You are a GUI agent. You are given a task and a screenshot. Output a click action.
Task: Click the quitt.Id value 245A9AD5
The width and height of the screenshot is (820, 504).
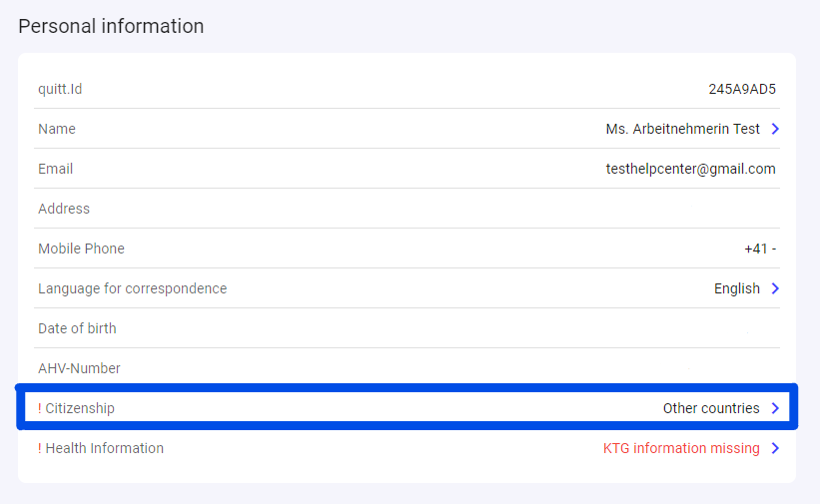click(742, 89)
